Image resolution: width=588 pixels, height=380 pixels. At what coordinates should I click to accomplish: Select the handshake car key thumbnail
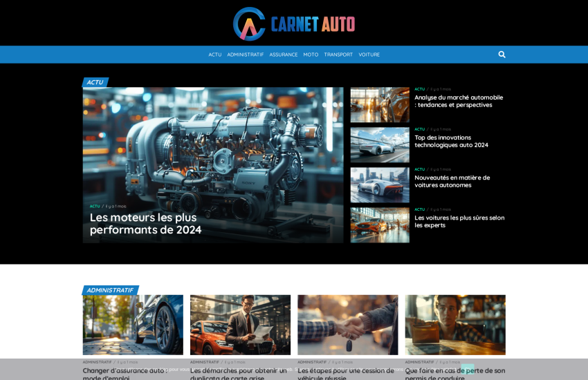(x=347, y=325)
